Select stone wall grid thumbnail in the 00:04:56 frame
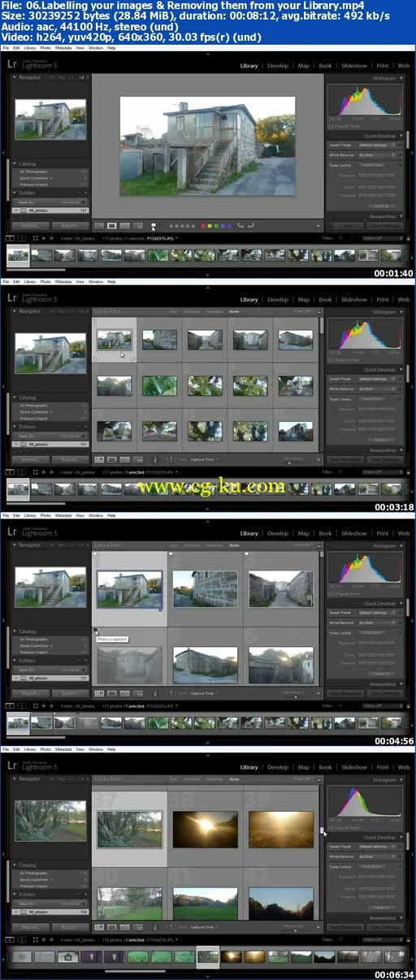 tap(204, 589)
